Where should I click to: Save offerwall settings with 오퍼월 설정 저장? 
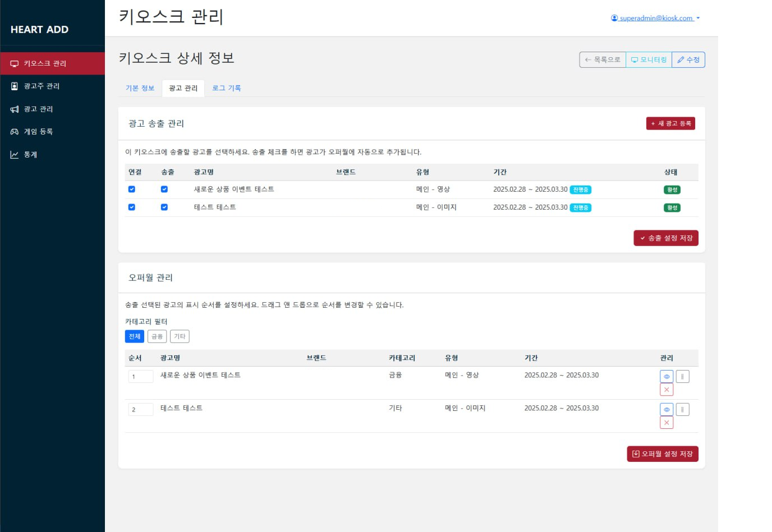point(663,454)
